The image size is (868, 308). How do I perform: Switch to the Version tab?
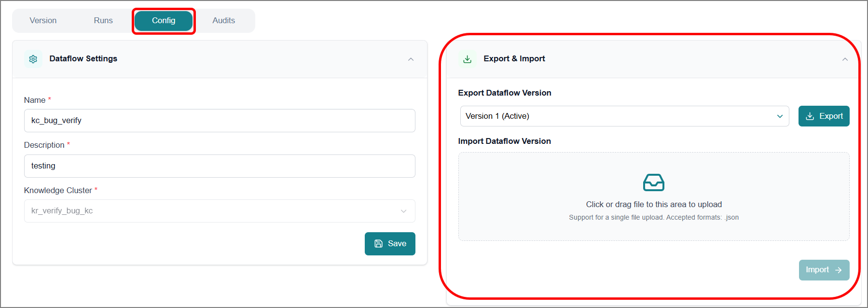point(43,21)
